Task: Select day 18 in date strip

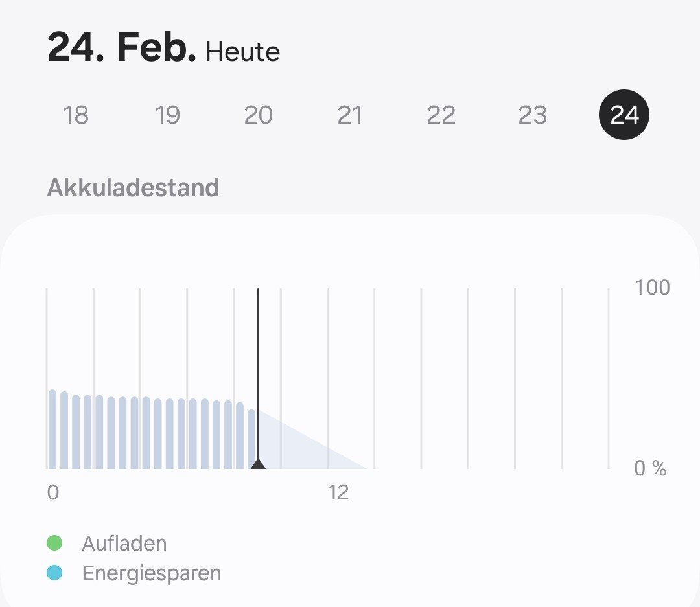Action: pos(75,115)
